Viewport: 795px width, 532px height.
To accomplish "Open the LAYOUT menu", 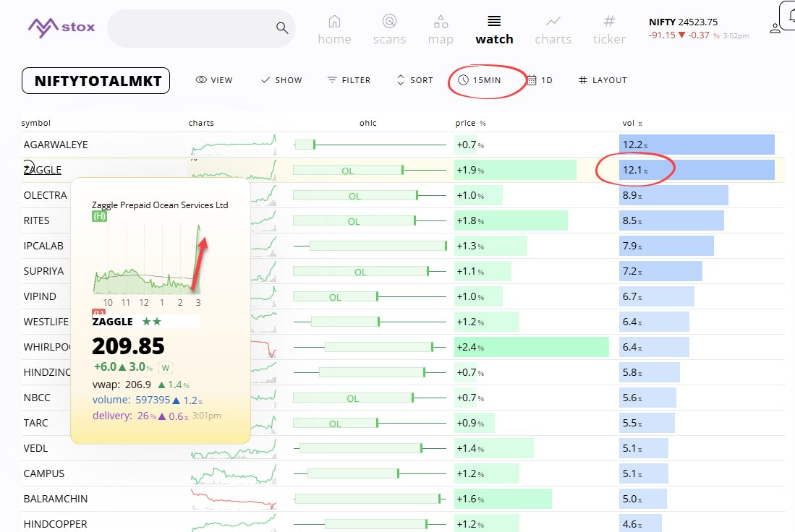I will click(x=603, y=80).
